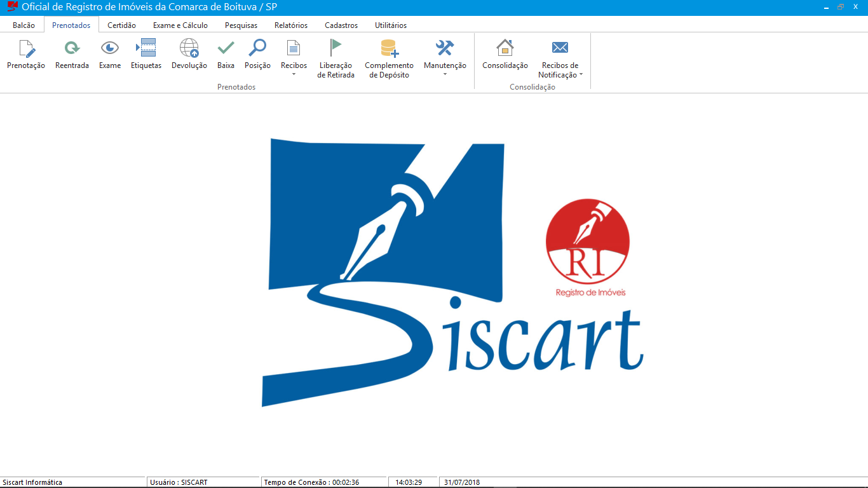Image resolution: width=868 pixels, height=488 pixels.
Task: Open the Prenotação document icon
Action: tap(27, 48)
